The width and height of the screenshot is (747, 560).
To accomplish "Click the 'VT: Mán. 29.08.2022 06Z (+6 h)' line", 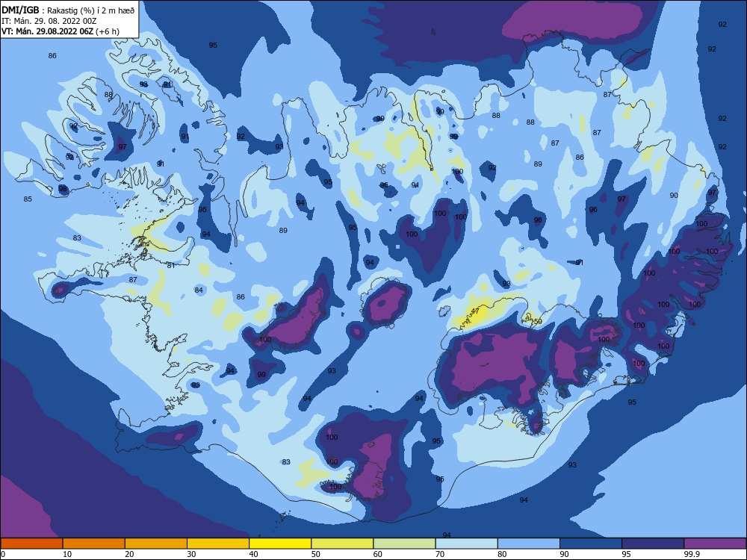I will (61, 31).
